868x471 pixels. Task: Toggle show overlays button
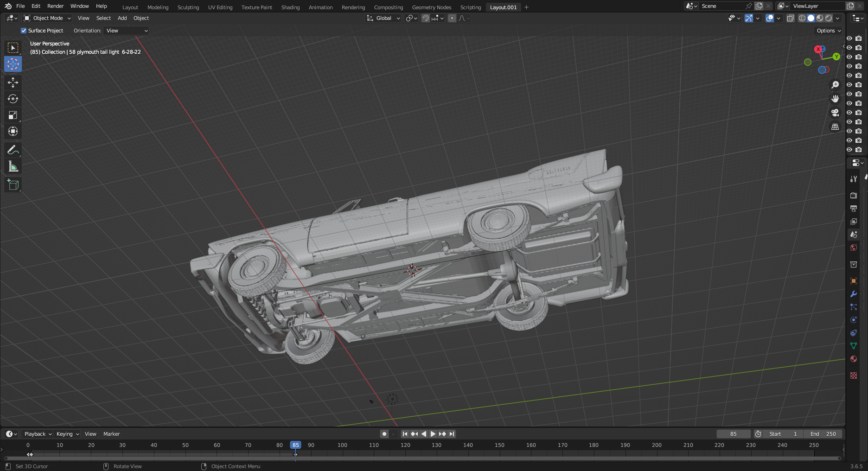[x=770, y=18]
